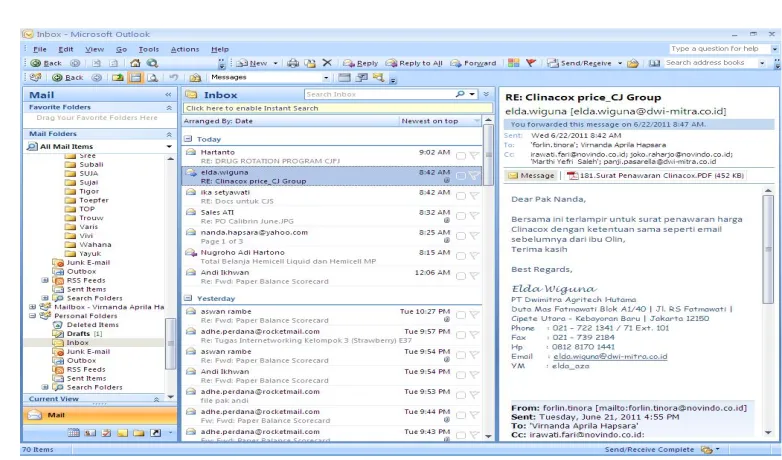Collapse the Today group

click(188, 139)
